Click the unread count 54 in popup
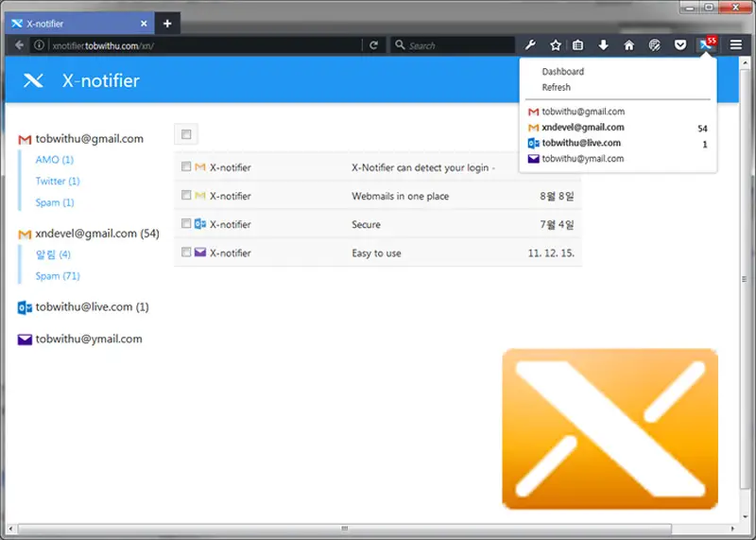 (x=702, y=129)
